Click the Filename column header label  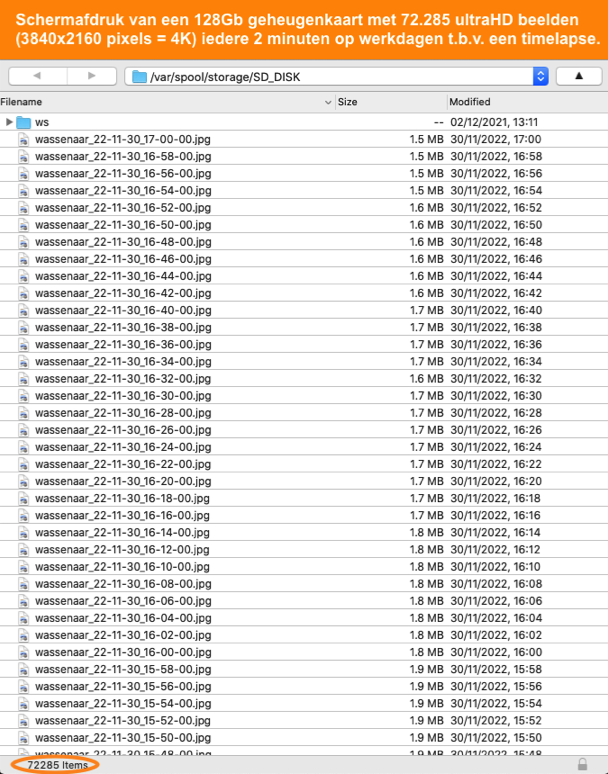[x=22, y=102]
